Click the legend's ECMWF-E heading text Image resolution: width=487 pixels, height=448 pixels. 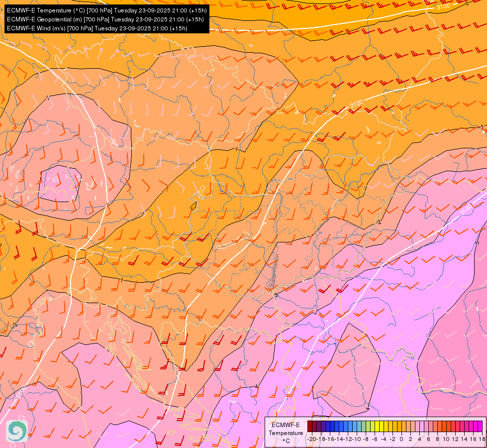point(286,425)
